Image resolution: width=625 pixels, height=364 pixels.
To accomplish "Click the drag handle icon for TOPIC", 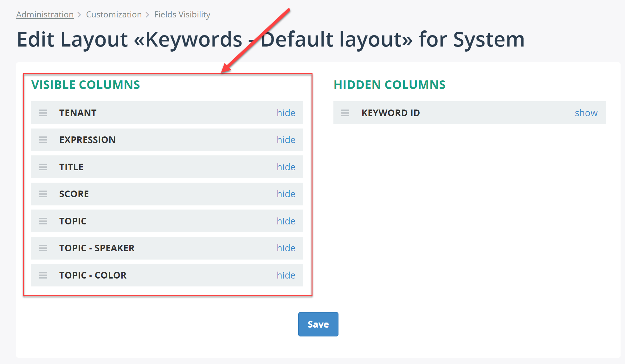I will pyautogui.click(x=42, y=221).
